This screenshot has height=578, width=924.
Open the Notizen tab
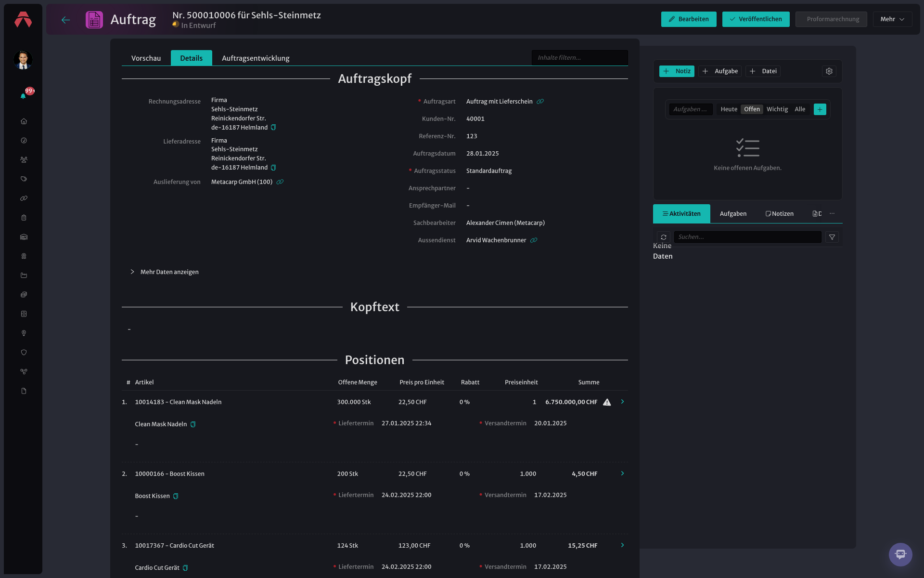[x=780, y=213]
